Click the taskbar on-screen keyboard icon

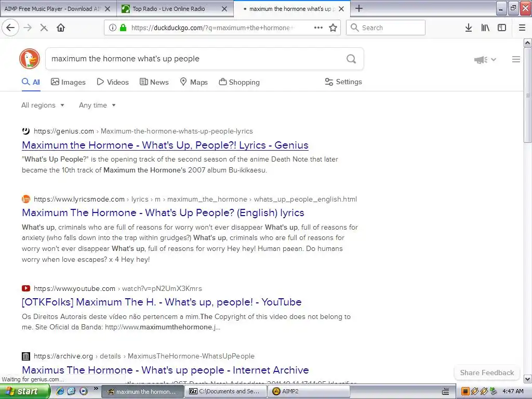(x=445, y=392)
